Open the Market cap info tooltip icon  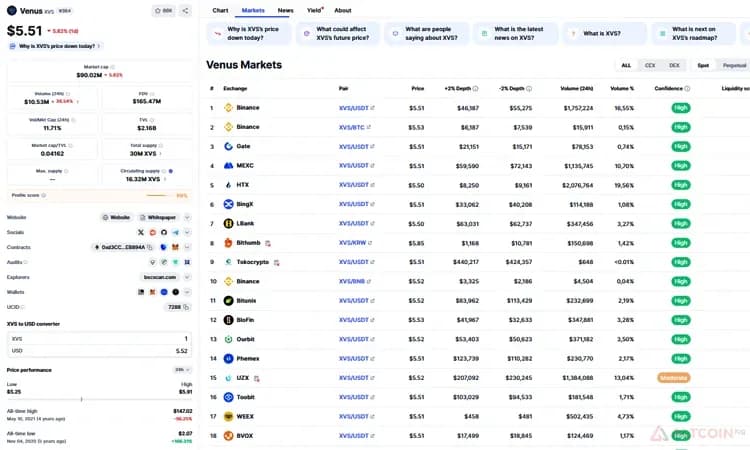(x=112, y=67)
